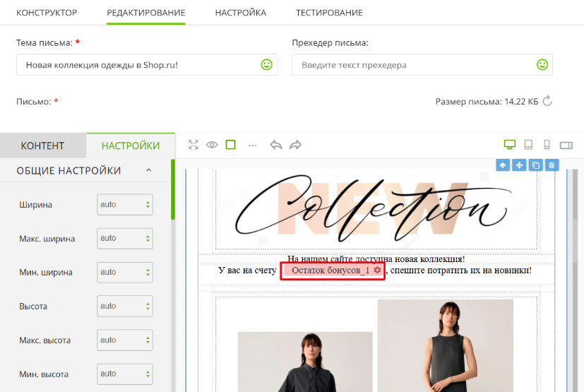Click the move block handle icon
The height and width of the screenshot is (392, 584).
pos(519,165)
